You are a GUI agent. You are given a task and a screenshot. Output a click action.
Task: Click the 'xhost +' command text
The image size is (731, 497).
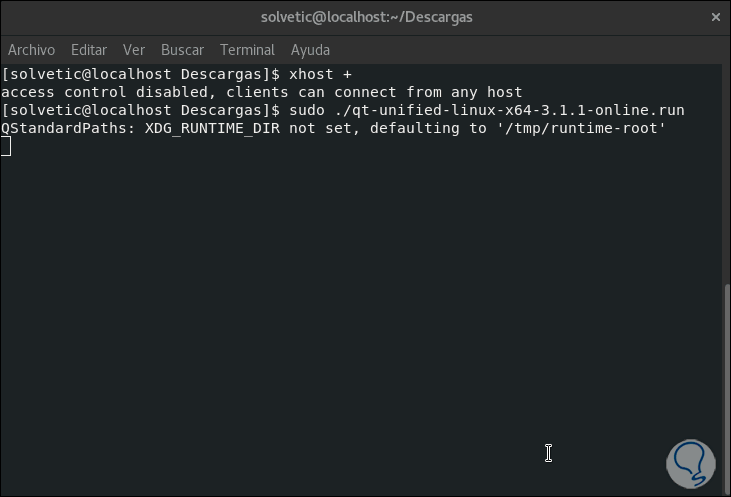[x=320, y=74]
